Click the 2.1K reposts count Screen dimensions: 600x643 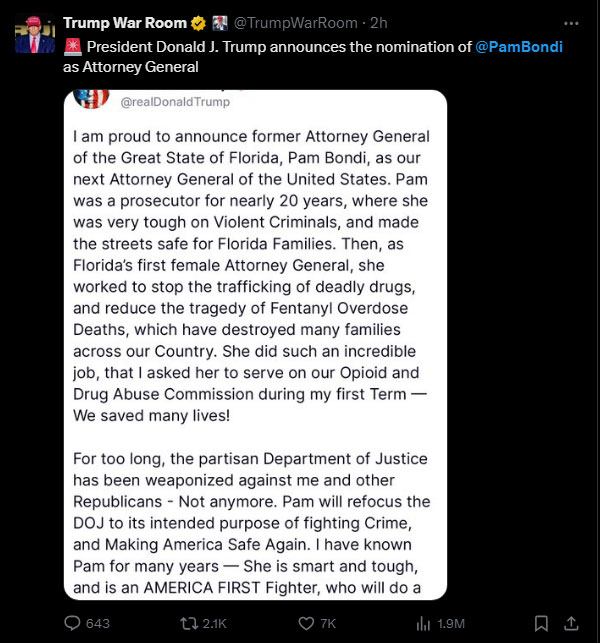(x=214, y=623)
